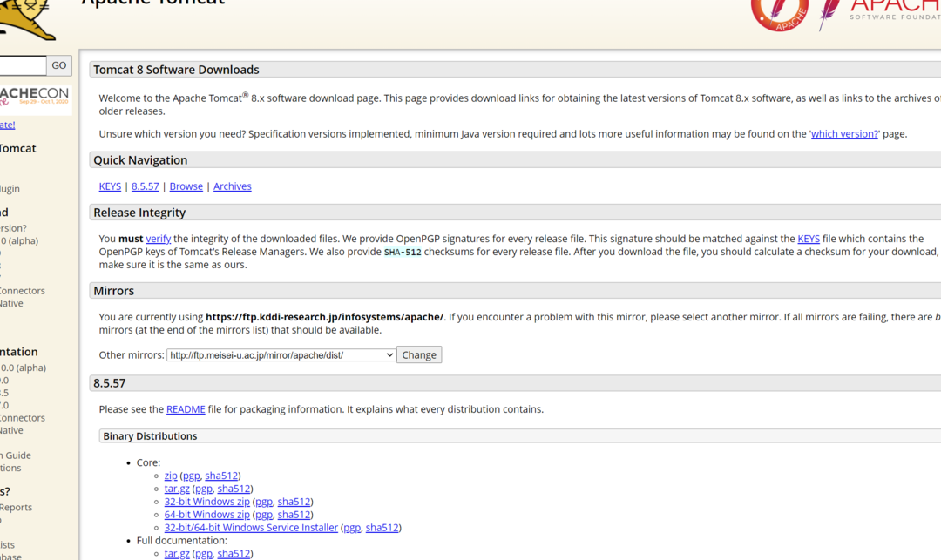941x560 pixels.
Task: Follow the 'which version?' link
Action: [x=844, y=134]
